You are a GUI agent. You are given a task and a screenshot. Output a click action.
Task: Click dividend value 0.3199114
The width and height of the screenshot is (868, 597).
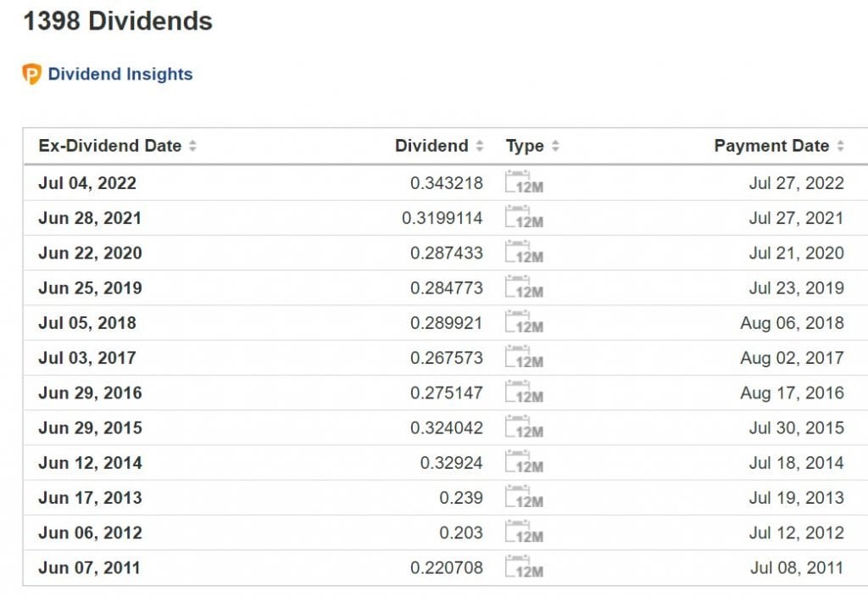[x=442, y=218]
